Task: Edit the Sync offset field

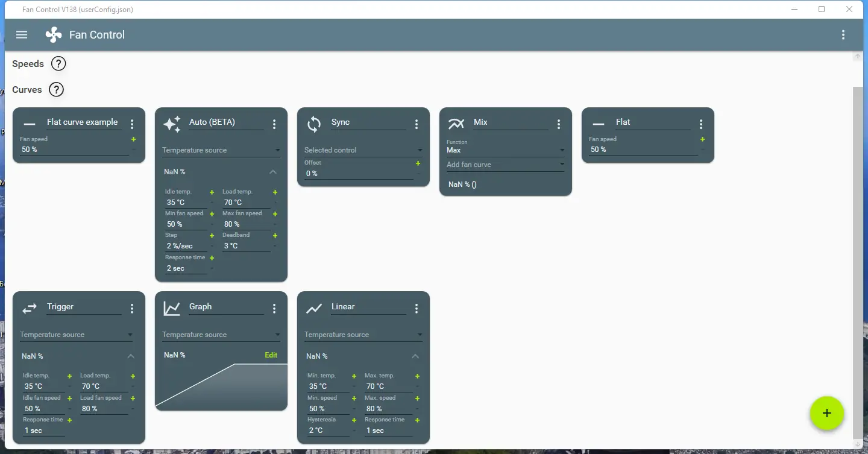Action: tap(359, 174)
